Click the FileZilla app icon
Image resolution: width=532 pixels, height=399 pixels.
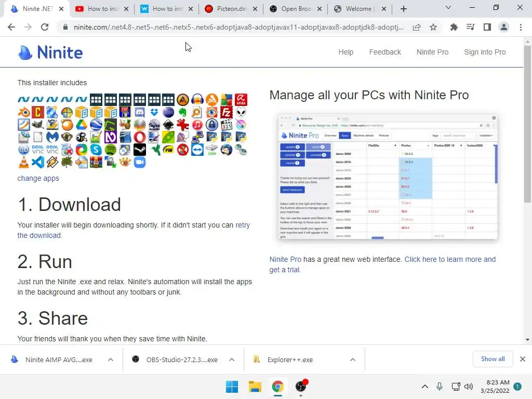[227, 112]
